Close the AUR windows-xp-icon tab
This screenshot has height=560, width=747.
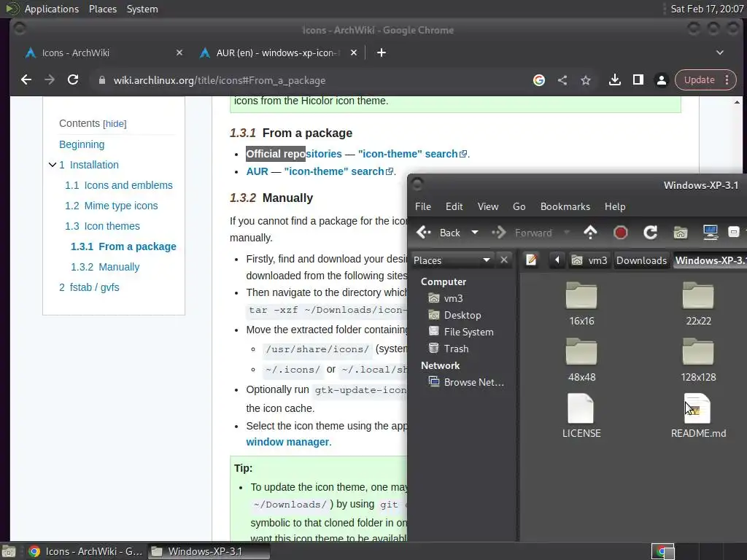pos(354,52)
